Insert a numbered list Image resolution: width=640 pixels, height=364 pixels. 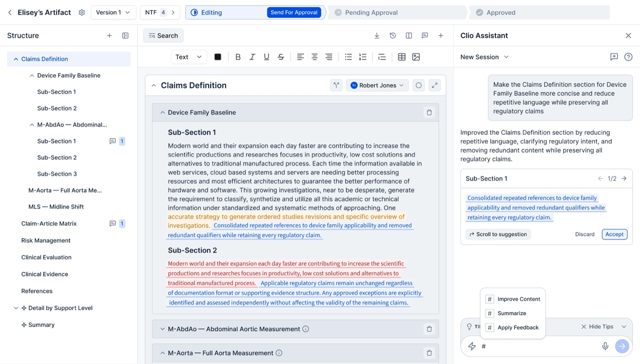(x=363, y=57)
